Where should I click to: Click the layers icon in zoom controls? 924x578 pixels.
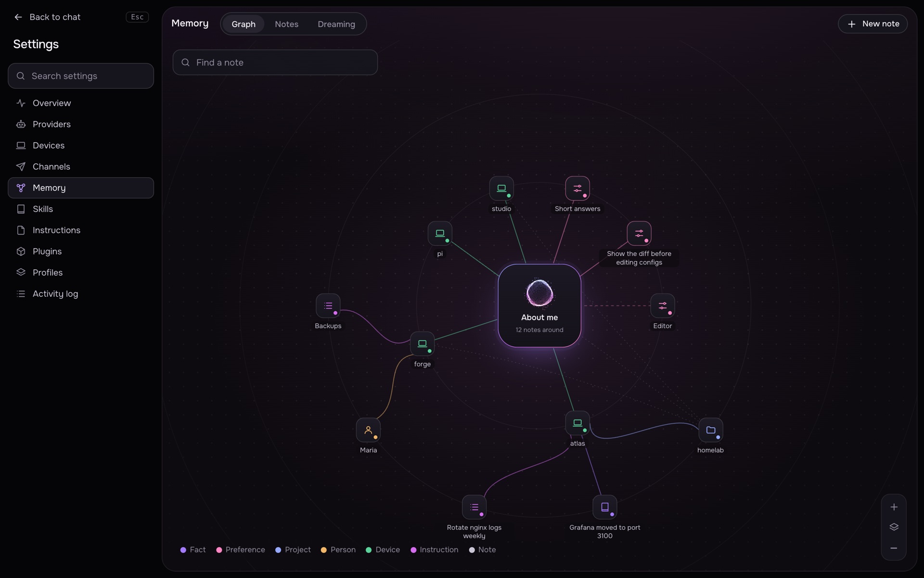(894, 527)
